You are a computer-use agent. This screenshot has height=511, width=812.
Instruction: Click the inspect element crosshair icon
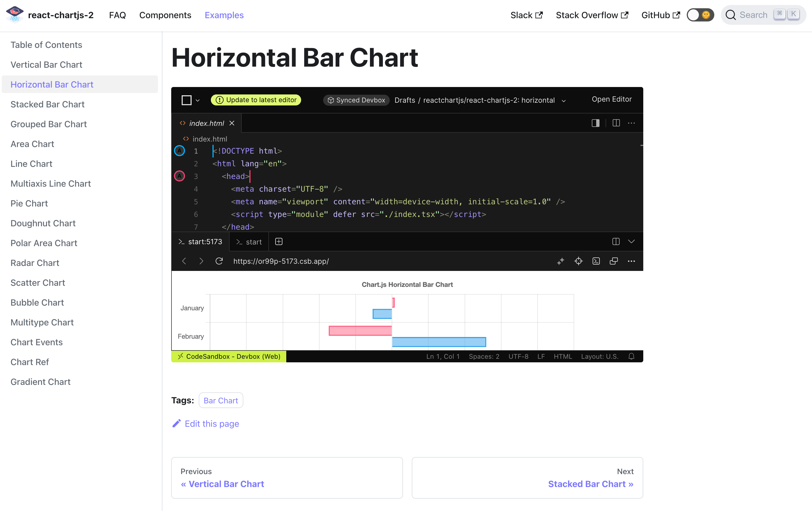pyautogui.click(x=578, y=261)
